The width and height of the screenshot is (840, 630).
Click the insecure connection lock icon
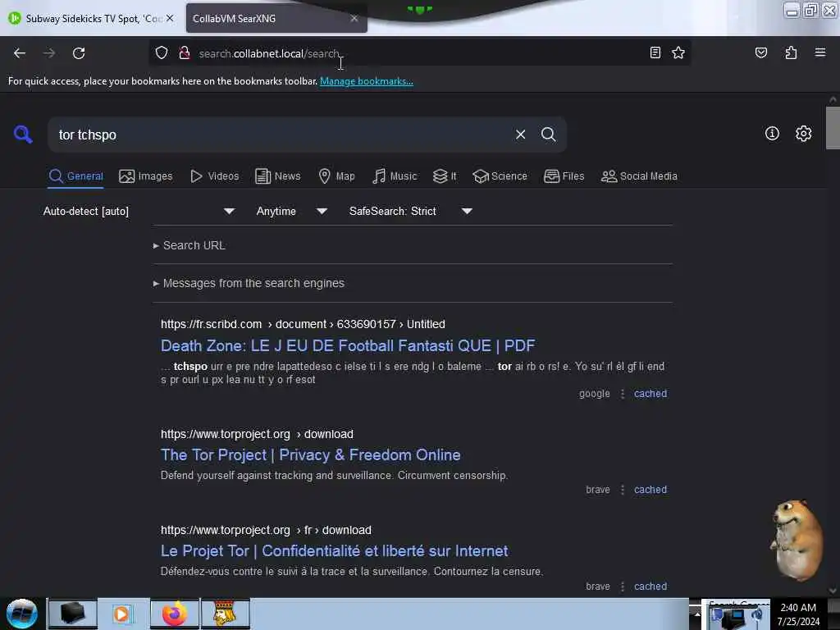(x=185, y=52)
